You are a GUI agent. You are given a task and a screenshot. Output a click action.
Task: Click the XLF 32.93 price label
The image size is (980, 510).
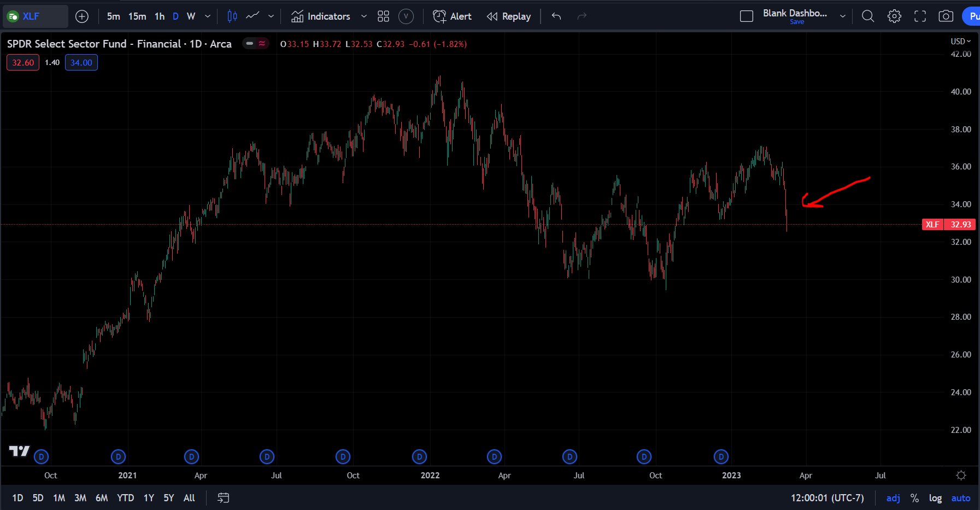pyautogui.click(x=948, y=225)
